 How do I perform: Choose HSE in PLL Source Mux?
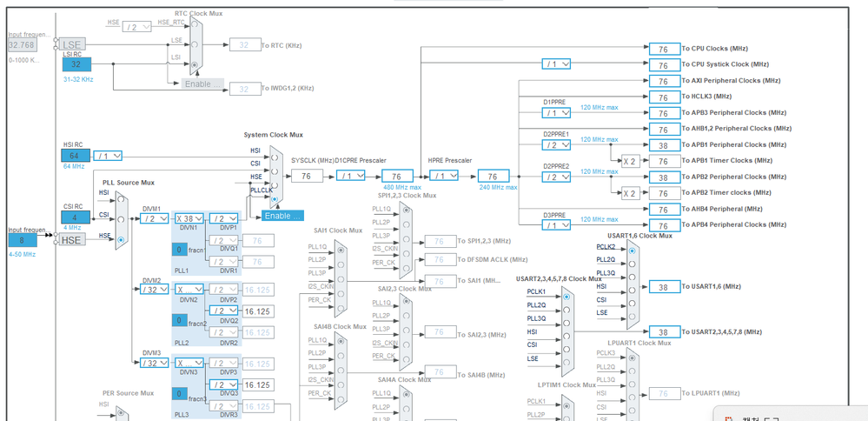click(x=121, y=239)
